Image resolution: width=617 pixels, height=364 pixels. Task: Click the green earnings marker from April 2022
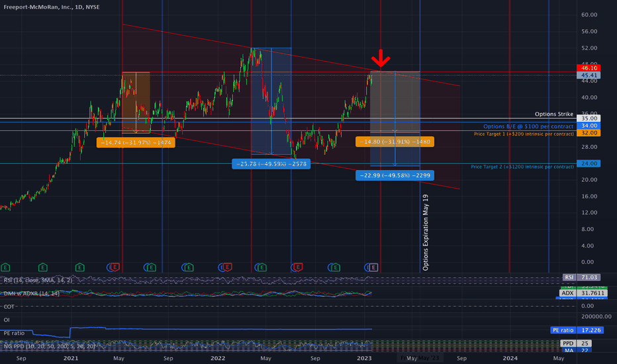pyautogui.click(x=261, y=267)
